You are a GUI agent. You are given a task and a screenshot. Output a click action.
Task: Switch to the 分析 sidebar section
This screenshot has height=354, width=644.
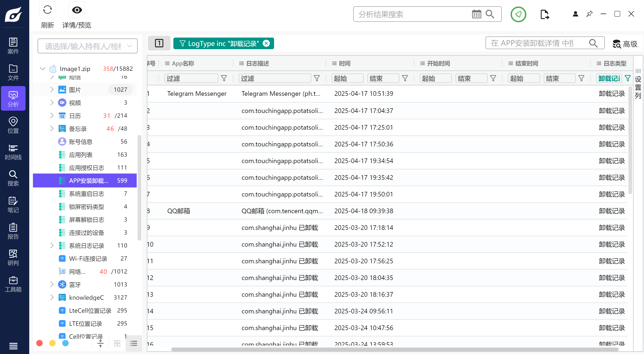(13, 98)
